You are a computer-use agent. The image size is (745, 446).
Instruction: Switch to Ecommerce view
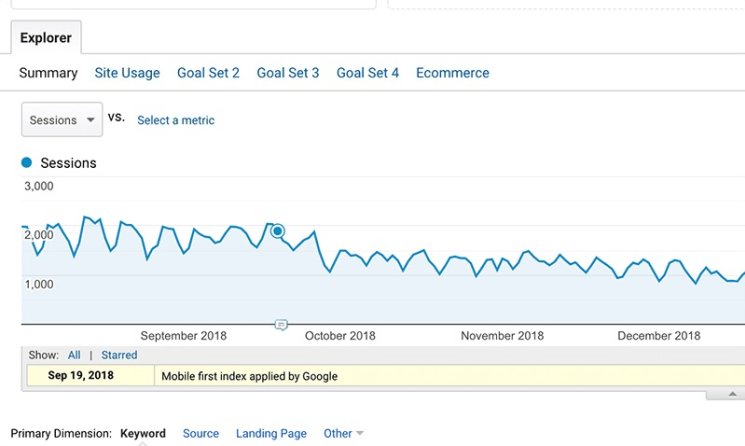(452, 73)
